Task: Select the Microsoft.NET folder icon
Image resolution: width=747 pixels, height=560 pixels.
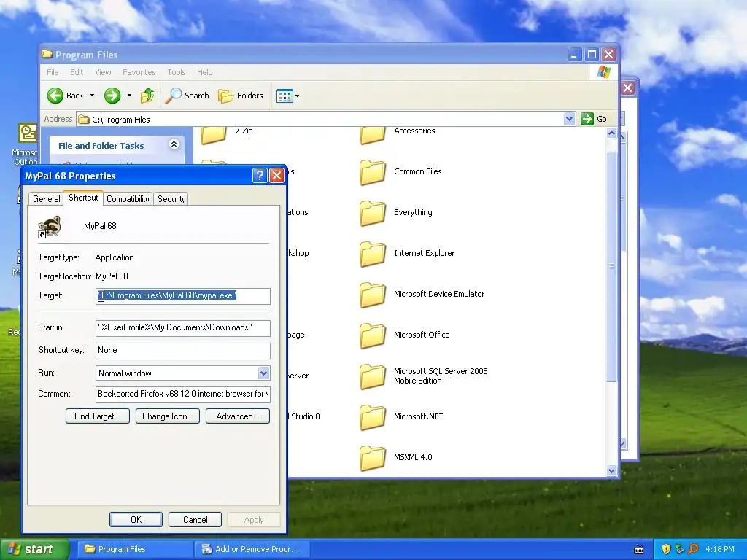Action: click(373, 417)
